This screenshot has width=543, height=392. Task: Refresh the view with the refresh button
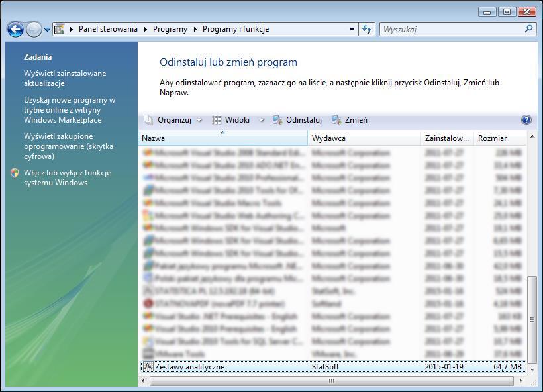(x=367, y=29)
